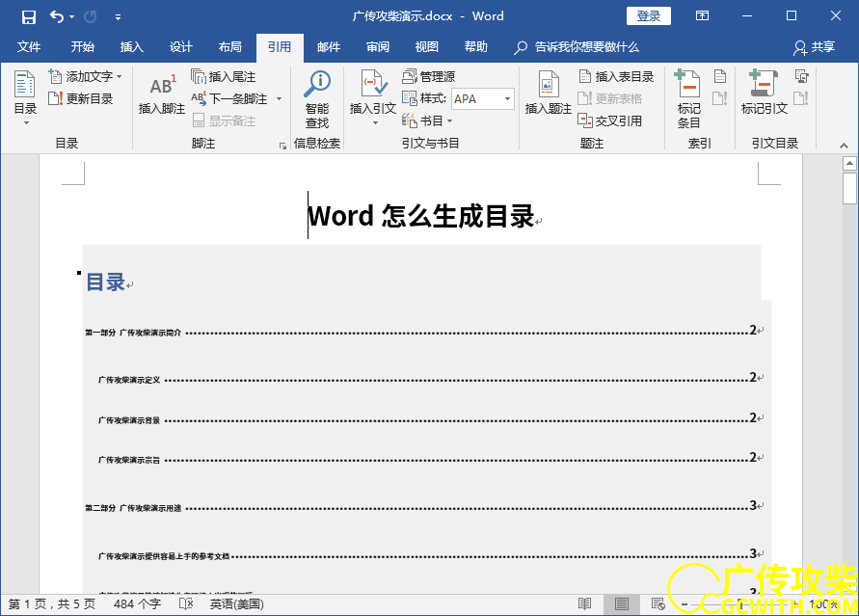
Task: Open the 文件 menu tab
Action: click(x=29, y=47)
